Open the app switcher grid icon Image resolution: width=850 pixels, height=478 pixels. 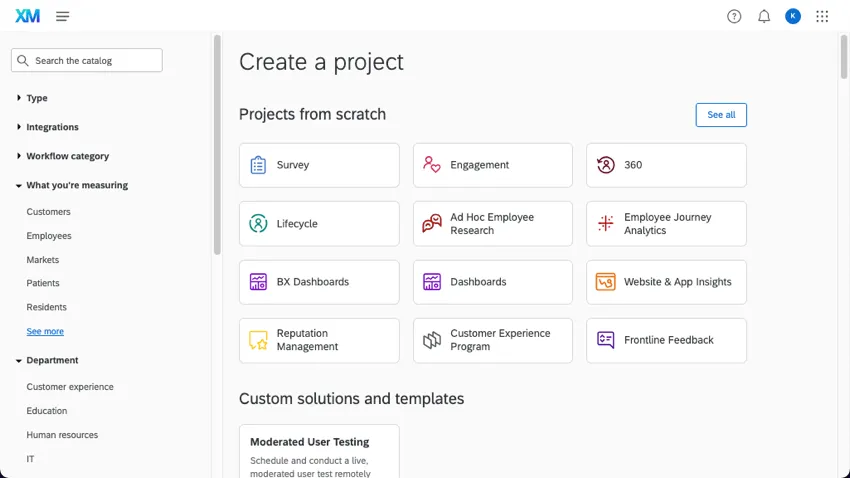(822, 16)
